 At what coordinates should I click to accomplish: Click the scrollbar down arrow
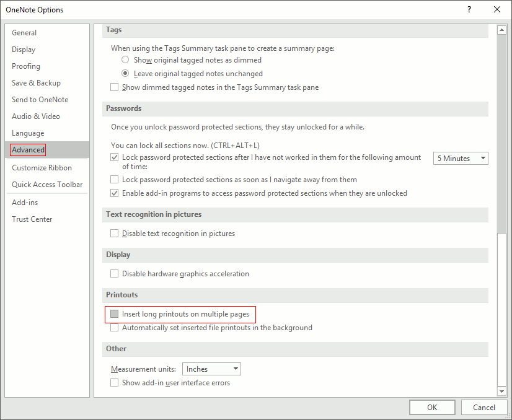(x=501, y=391)
